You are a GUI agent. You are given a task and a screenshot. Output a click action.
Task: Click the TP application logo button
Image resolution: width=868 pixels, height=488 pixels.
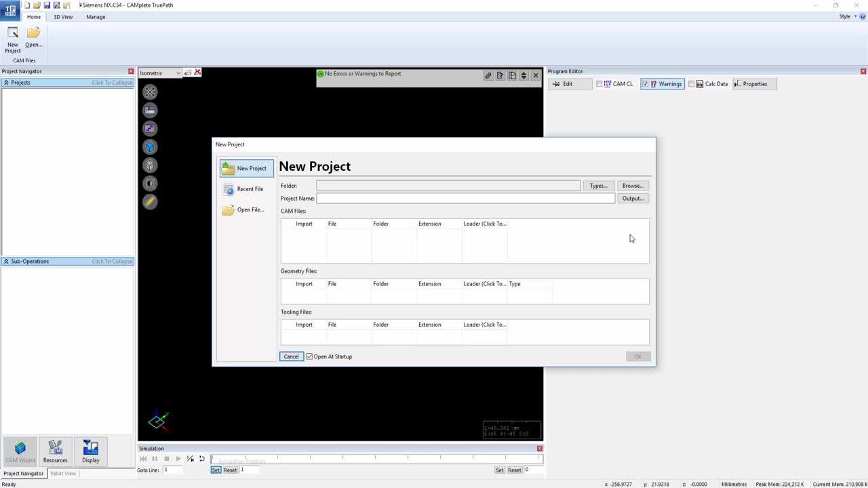pyautogui.click(x=10, y=9)
